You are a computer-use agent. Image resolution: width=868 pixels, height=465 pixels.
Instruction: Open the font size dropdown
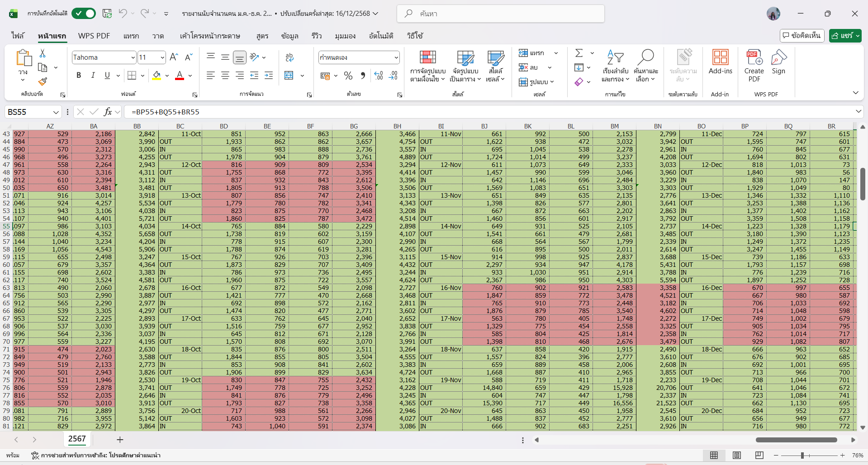tap(162, 57)
